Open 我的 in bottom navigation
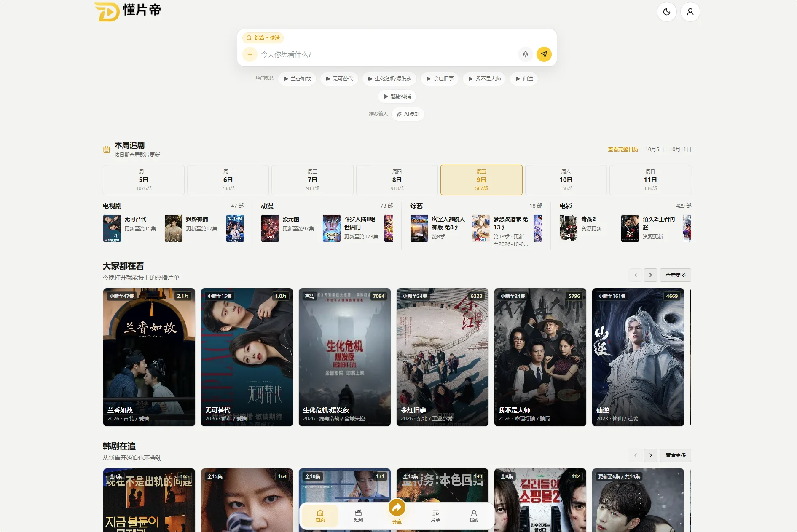Image resolution: width=797 pixels, height=532 pixels. pyautogui.click(x=474, y=516)
